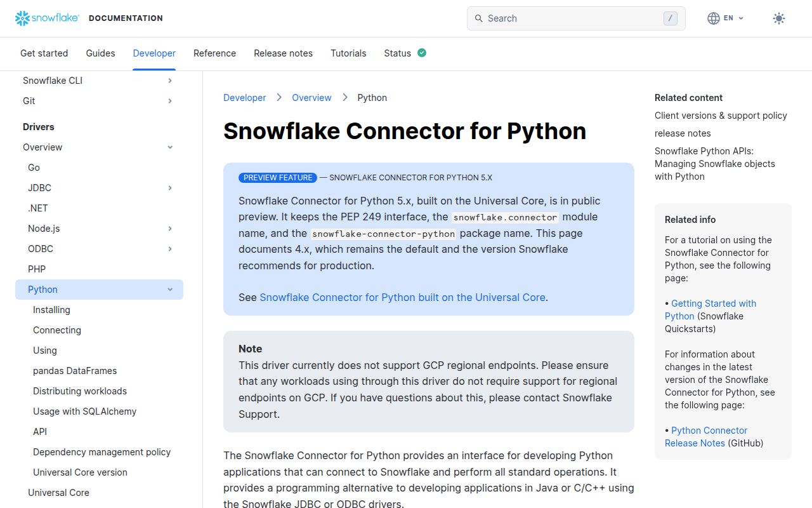
Task: Open the Distributing workloads page
Action: click(80, 391)
